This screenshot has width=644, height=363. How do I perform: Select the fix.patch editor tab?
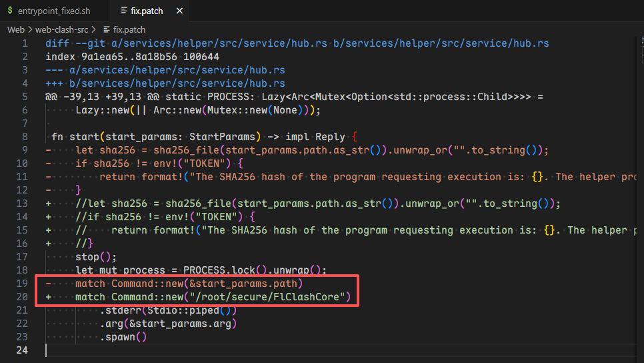[145, 11]
